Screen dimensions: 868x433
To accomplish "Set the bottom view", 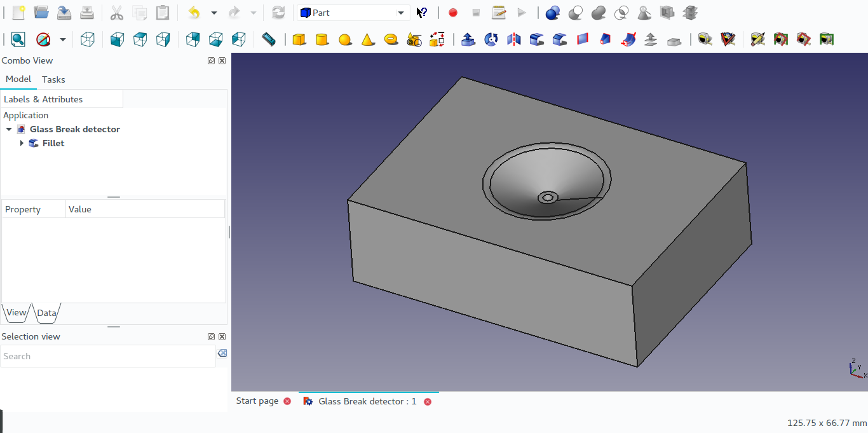I will pos(216,39).
